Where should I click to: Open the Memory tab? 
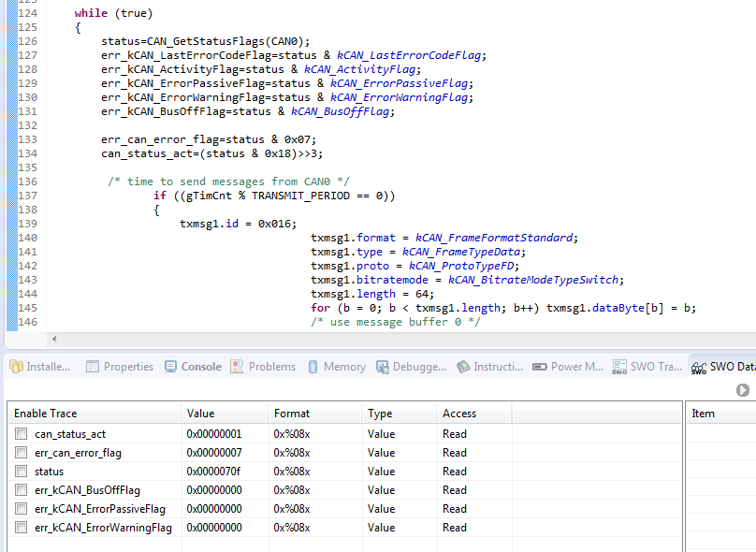click(337, 367)
